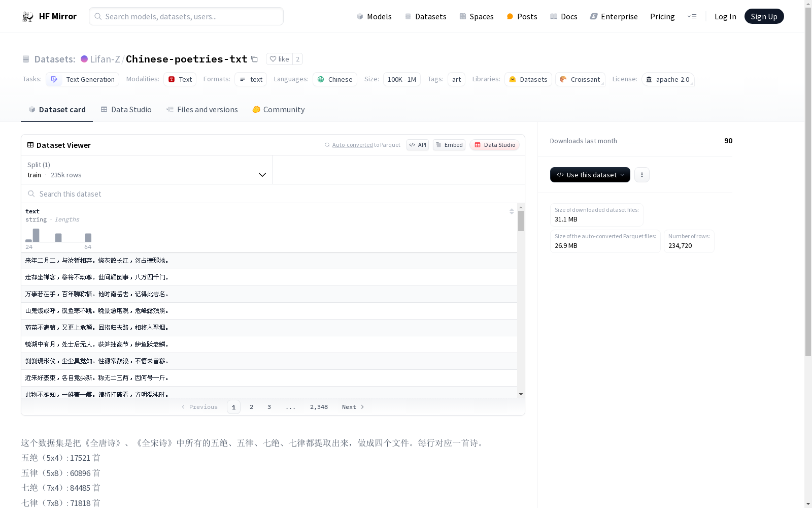Select the Text Generation task tag

point(82,79)
